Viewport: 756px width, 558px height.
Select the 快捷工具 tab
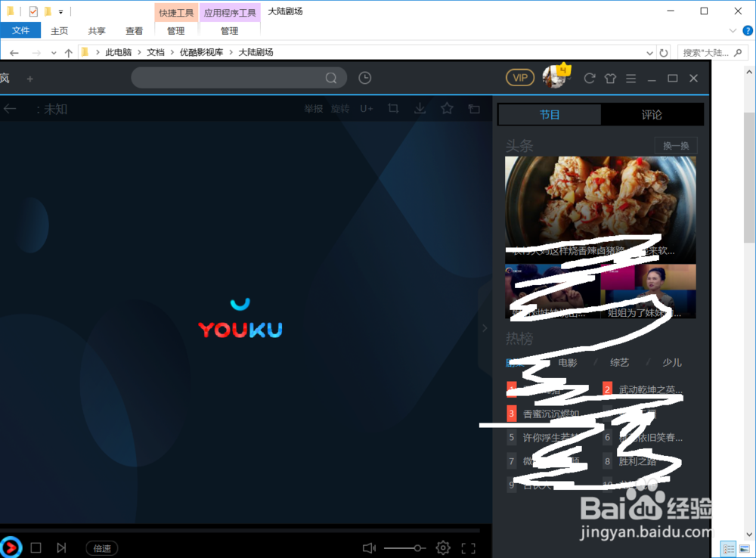[x=176, y=13]
